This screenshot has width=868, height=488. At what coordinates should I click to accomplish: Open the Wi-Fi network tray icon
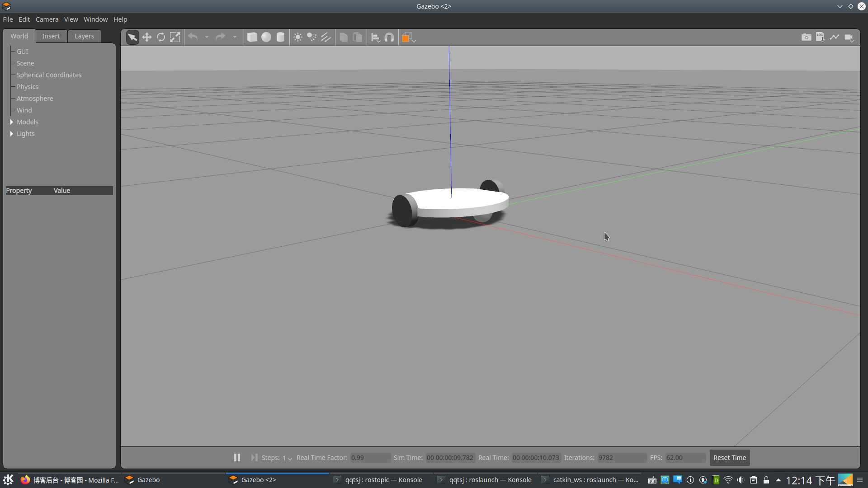click(728, 480)
